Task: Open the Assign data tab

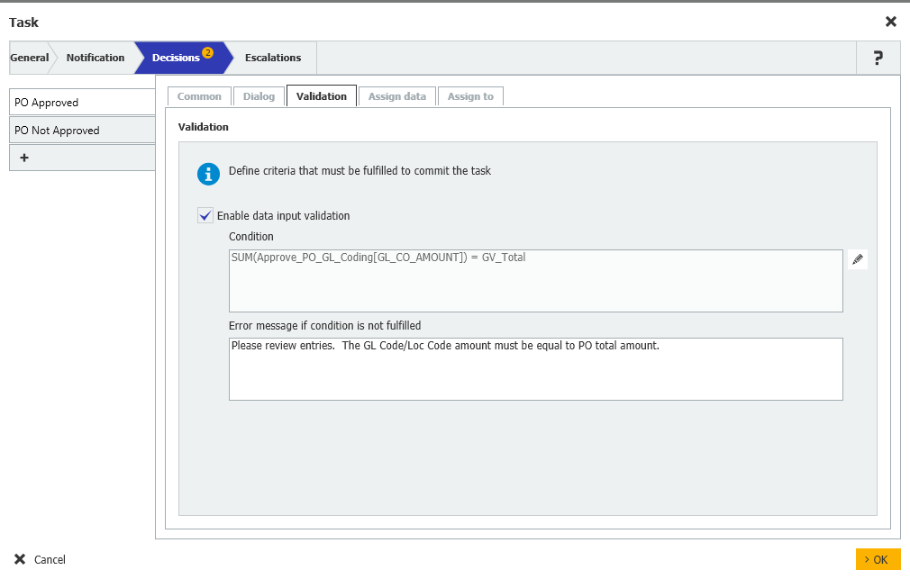Action: 396,96
